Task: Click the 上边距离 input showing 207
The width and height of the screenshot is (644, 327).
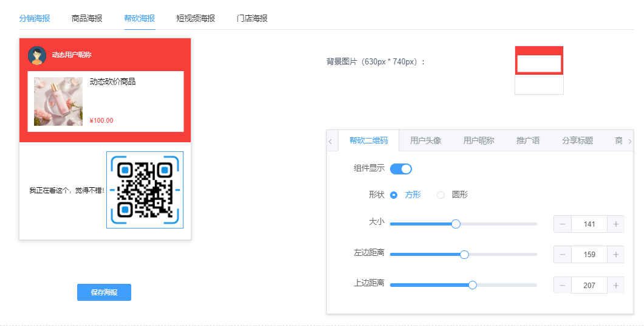Action: pyautogui.click(x=589, y=285)
